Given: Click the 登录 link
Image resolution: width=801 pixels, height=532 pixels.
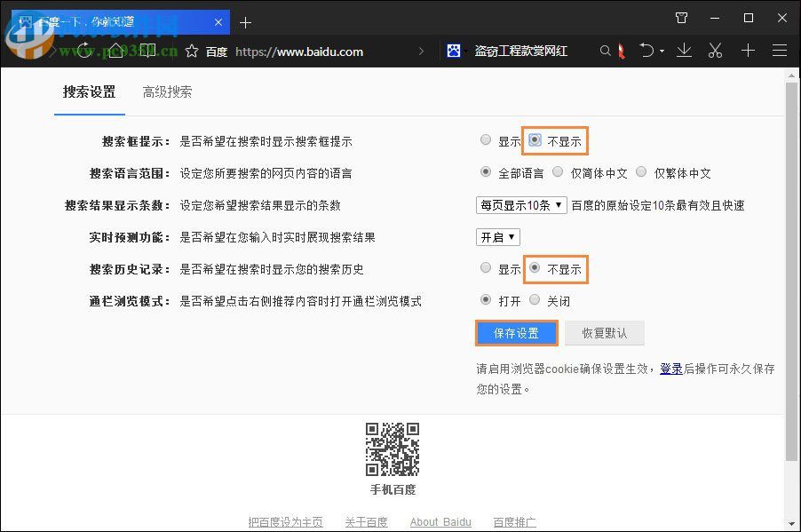Looking at the screenshot, I should click(671, 369).
